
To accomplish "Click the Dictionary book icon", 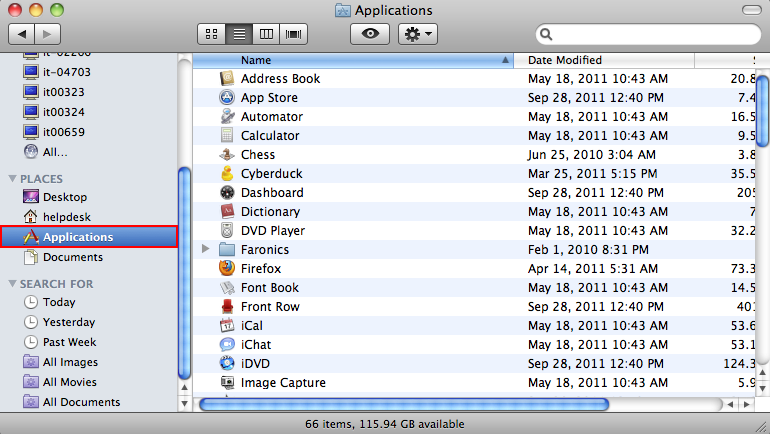I will click(x=227, y=212).
